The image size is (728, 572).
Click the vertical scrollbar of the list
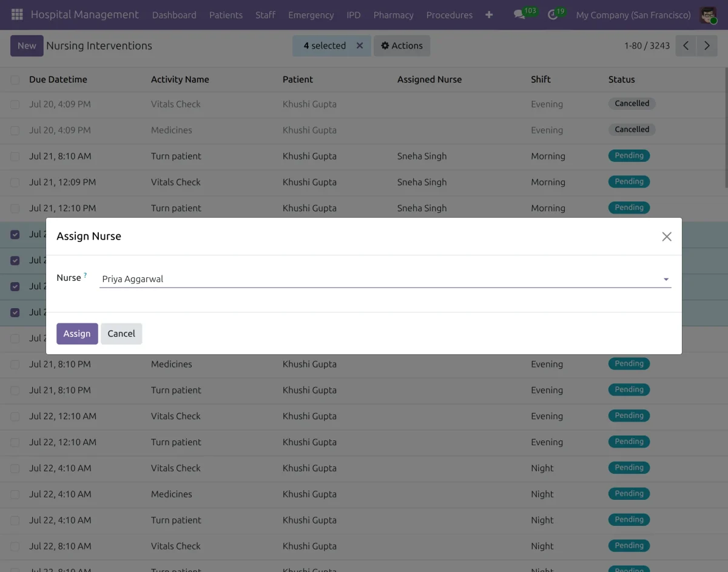[x=726, y=127]
